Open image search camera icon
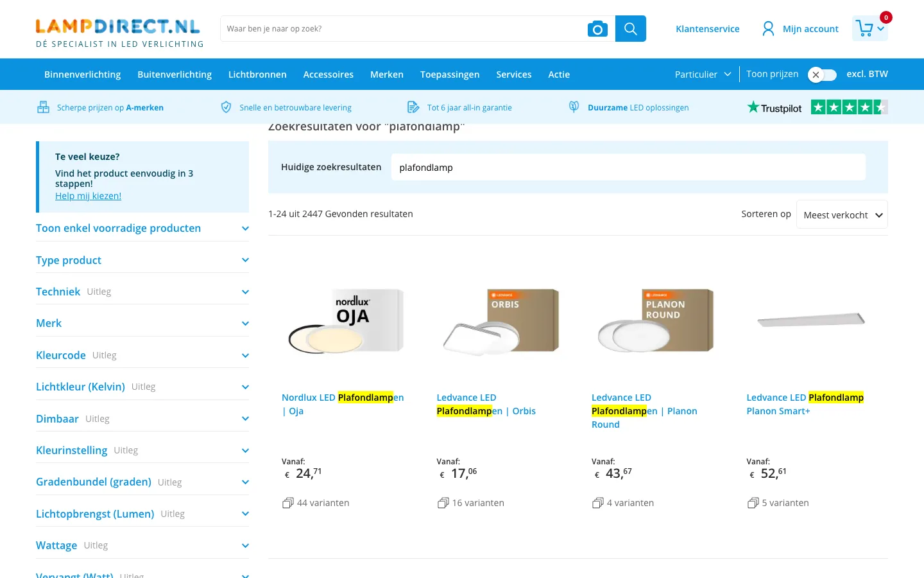 coord(597,29)
